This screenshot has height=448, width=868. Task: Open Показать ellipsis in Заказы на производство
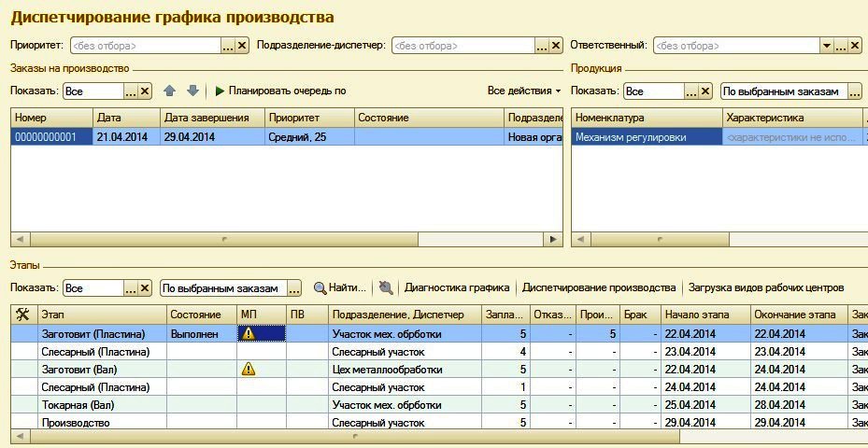tap(131, 91)
